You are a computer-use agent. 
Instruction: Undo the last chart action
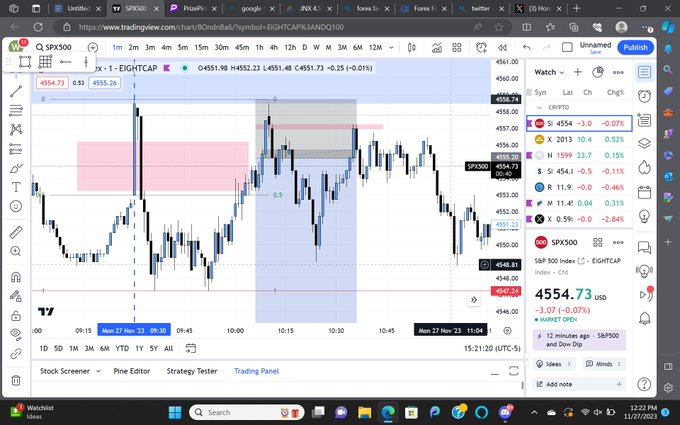tap(526, 47)
